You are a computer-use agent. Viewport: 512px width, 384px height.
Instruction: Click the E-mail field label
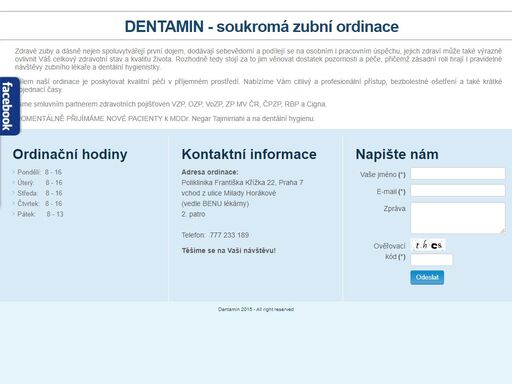[391, 192]
